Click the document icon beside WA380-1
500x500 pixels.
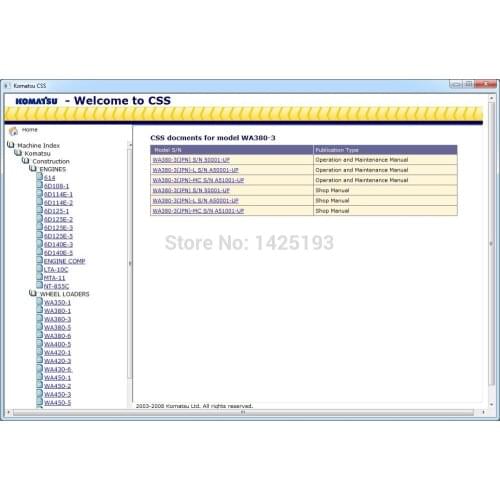40,310
